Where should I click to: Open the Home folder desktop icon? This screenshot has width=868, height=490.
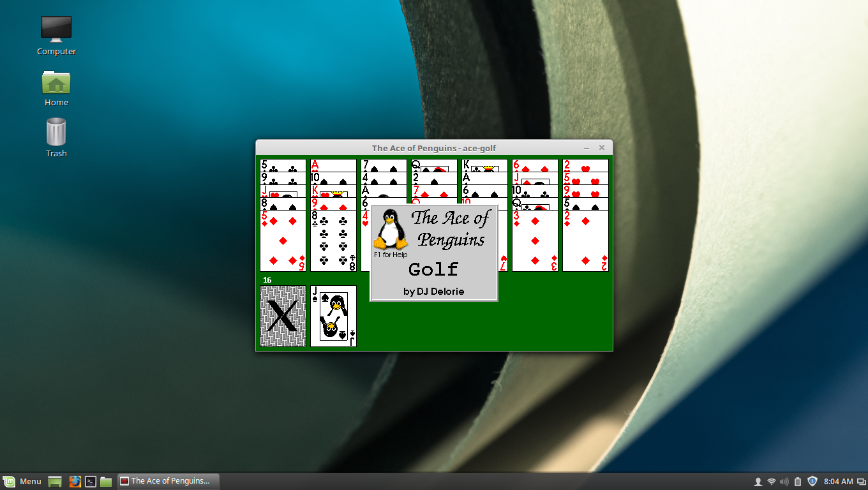pyautogui.click(x=56, y=87)
